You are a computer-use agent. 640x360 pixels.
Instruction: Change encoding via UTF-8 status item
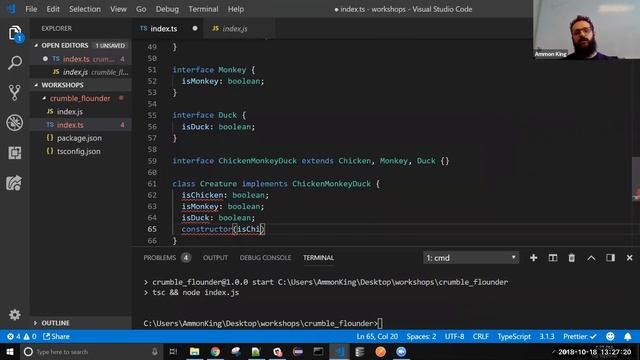pos(454,336)
